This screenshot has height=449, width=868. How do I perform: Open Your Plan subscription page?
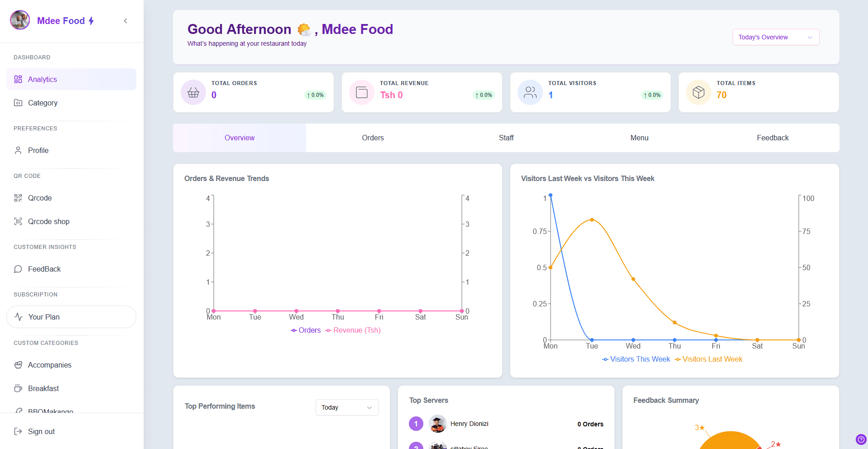pyautogui.click(x=43, y=317)
